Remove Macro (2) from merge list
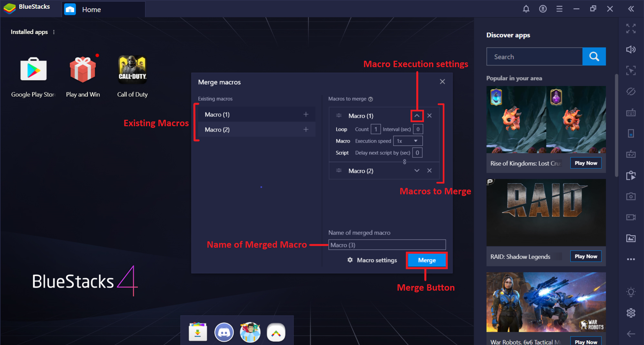Image resolution: width=644 pixels, height=345 pixels. 429,170
